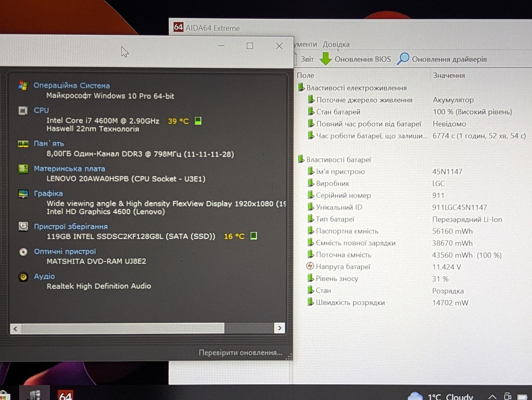Select the RAM module icon beside Пам'ять

pos(23,144)
